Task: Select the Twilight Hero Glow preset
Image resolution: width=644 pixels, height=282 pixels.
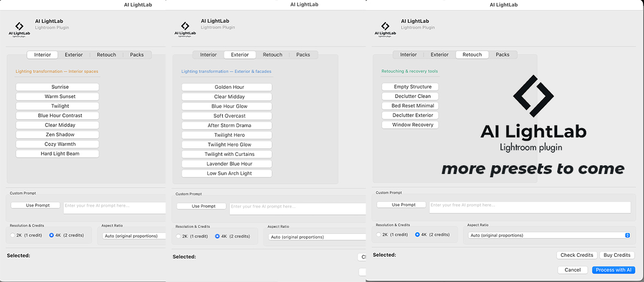Action: pos(226,145)
